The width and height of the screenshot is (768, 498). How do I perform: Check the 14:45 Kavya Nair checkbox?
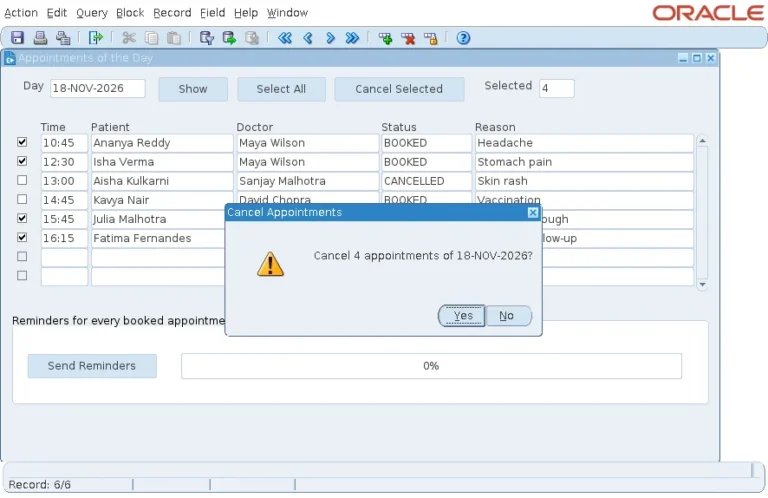(x=22, y=199)
